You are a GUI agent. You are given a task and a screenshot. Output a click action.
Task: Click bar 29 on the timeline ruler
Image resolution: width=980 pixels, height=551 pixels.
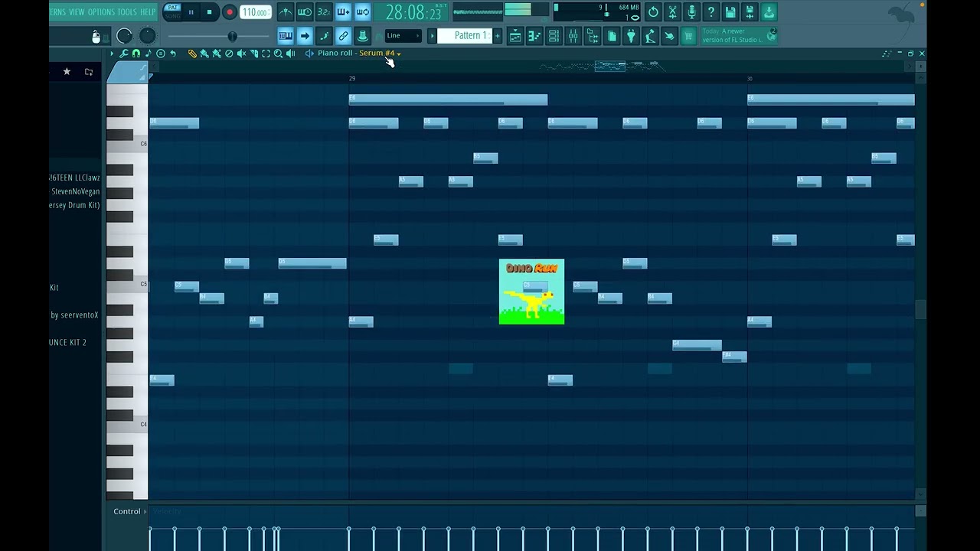point(352,78)
